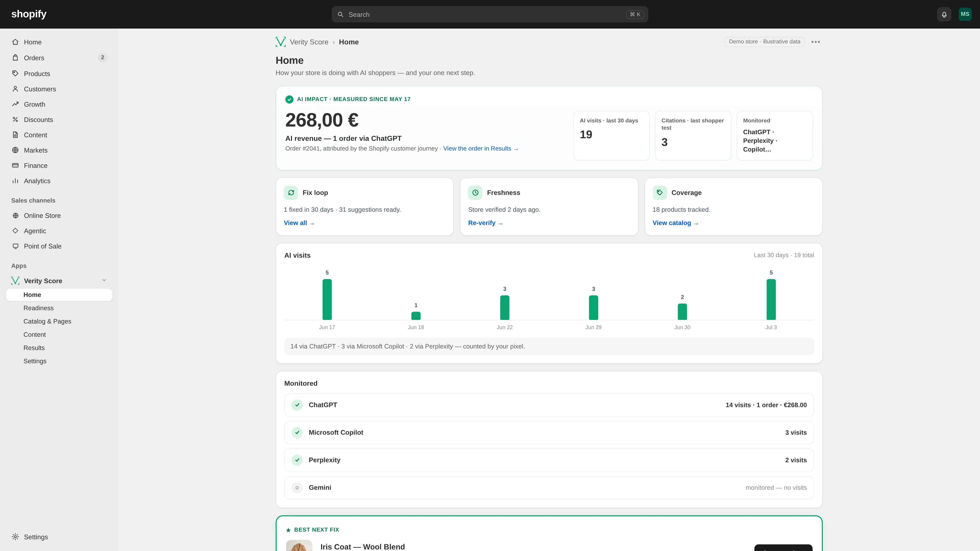This screenshot has width=980, height=551.
Task: Click the Products tag icon in the sidebar
Action: point(15,73)
